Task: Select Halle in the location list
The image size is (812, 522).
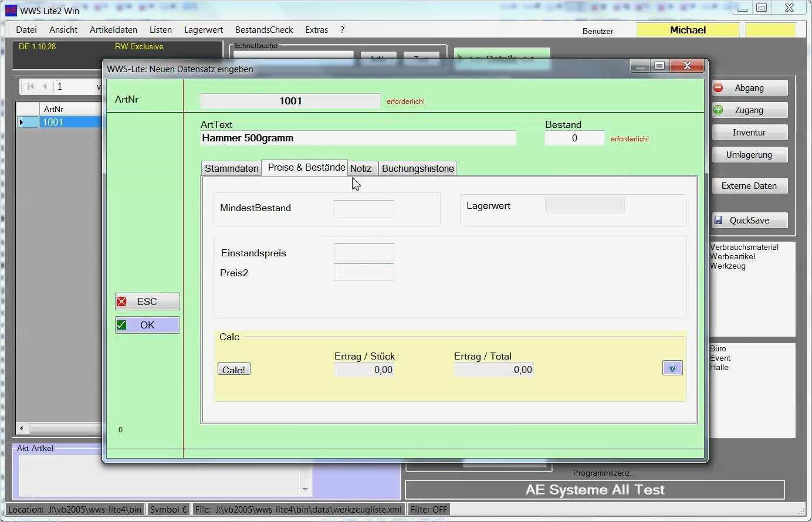Action: pyautogui.click(x=719, y=367)
